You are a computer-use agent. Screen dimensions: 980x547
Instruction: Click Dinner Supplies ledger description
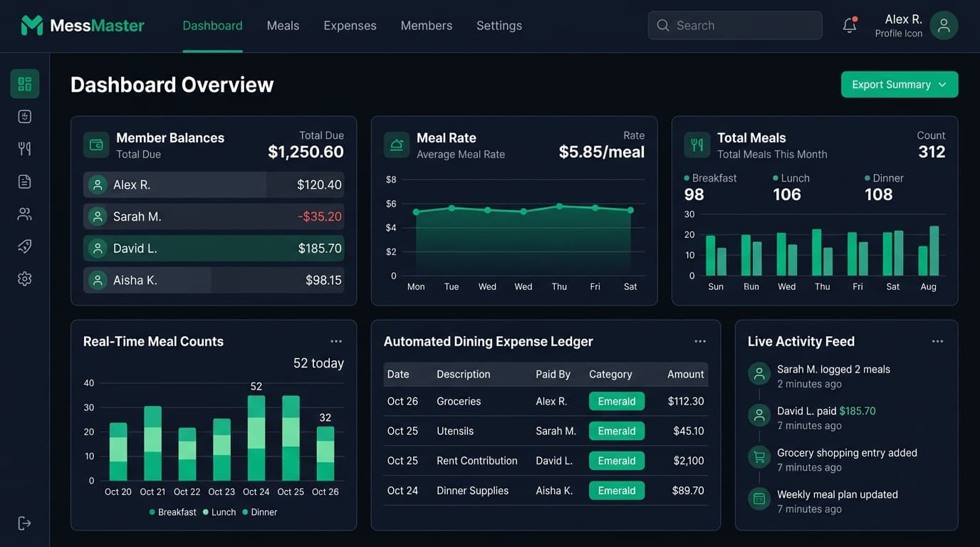[x=472, y=491]
